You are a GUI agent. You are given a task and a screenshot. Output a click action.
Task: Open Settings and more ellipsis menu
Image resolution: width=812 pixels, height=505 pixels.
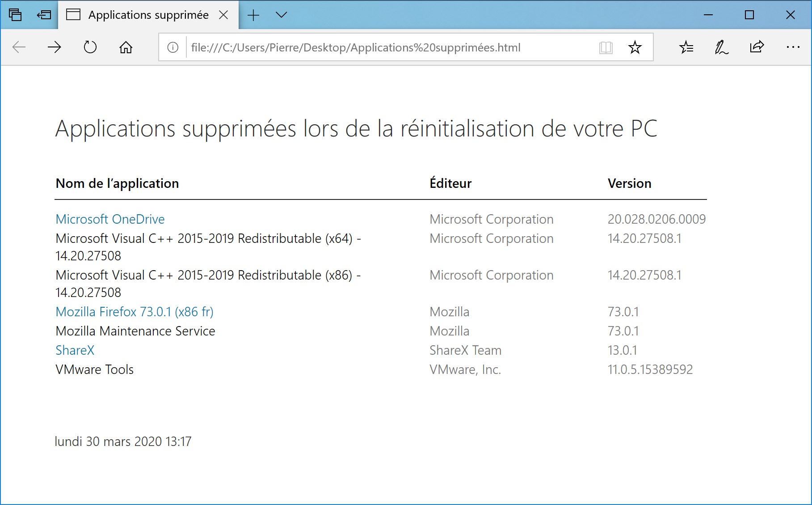[x=793, y=47]
